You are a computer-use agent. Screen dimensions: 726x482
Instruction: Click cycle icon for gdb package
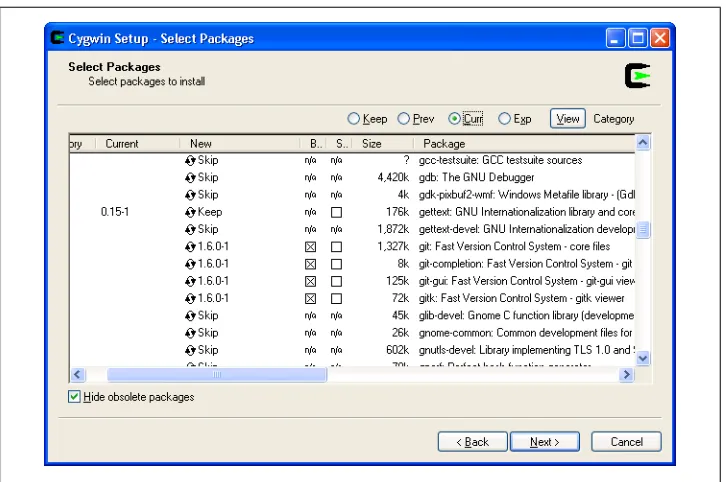[190, 178]
